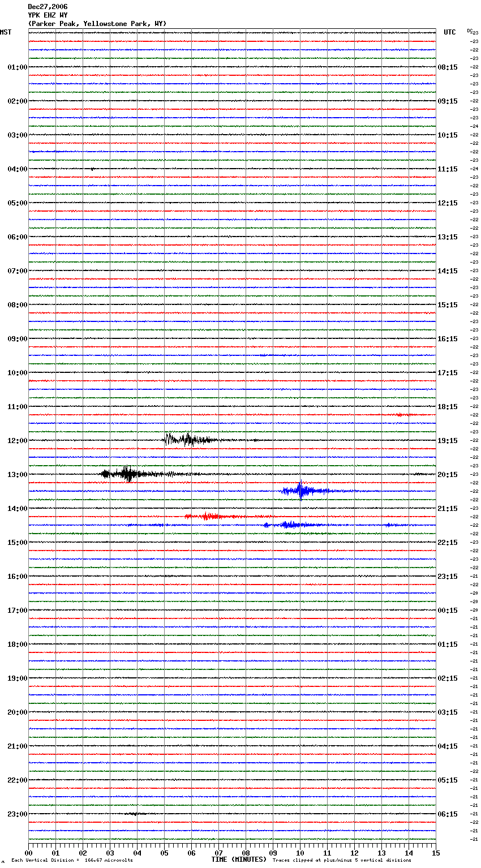Click the '10:15' UTC time label
481x868 pixels.
coord(448,135)
